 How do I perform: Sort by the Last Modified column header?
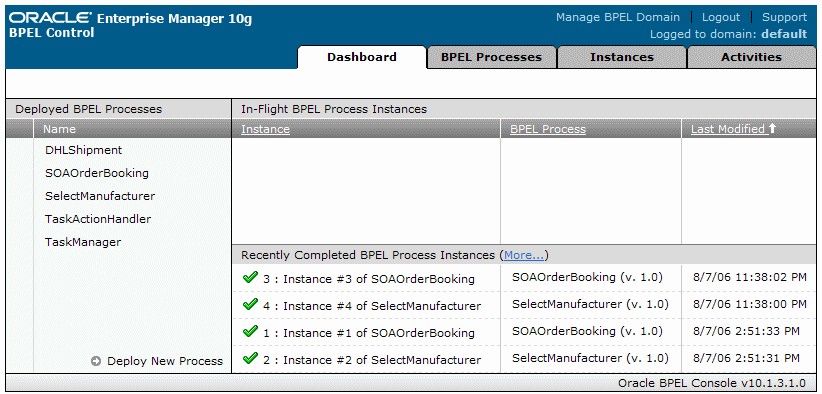[x=728, y=129]
